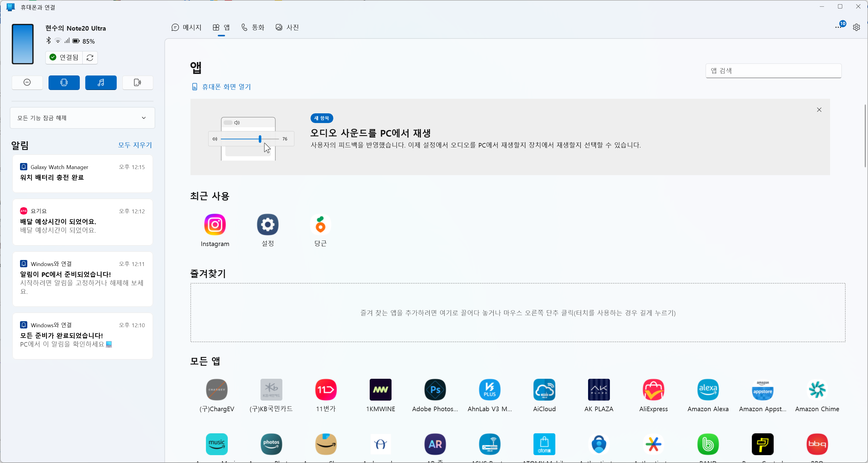The height and width of the screenshot is (463, 868).
Task: Open the Galaxy Watch Manager notification
Action: 82,173
